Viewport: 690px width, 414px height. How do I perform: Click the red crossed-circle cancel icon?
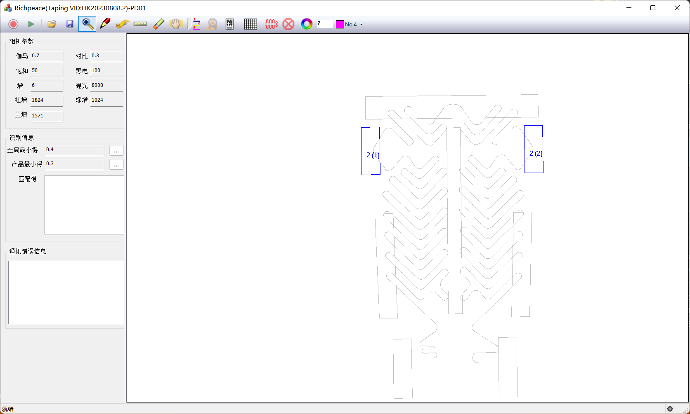coord(288,23)
